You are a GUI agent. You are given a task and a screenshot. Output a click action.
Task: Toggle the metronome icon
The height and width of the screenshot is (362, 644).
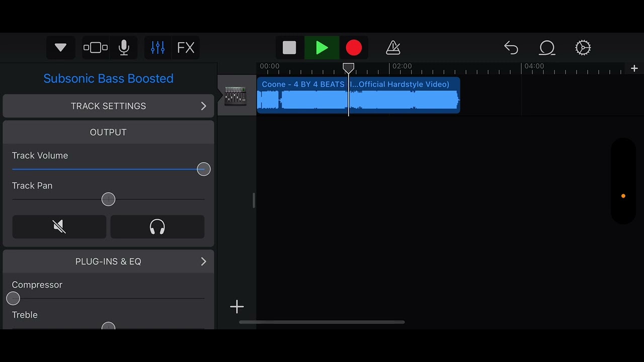pos(393,48)
